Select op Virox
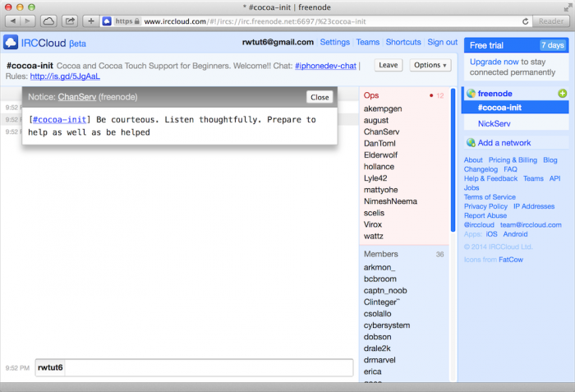The height and width of the screenshot is (392, 575). click(373, 224)
